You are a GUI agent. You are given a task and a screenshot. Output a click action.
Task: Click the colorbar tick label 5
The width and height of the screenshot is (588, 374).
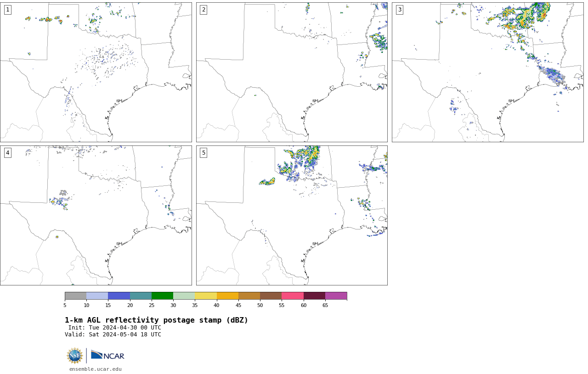point(65,305)
